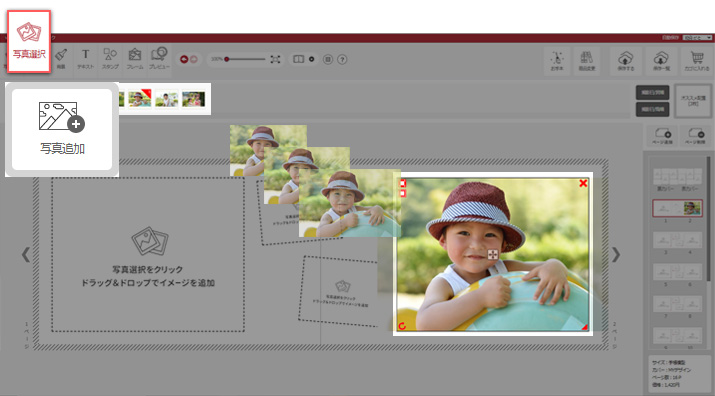Click the move handle on placed photo
The height and width of the screenshot is (396, 715).
(x=493, y=254)
